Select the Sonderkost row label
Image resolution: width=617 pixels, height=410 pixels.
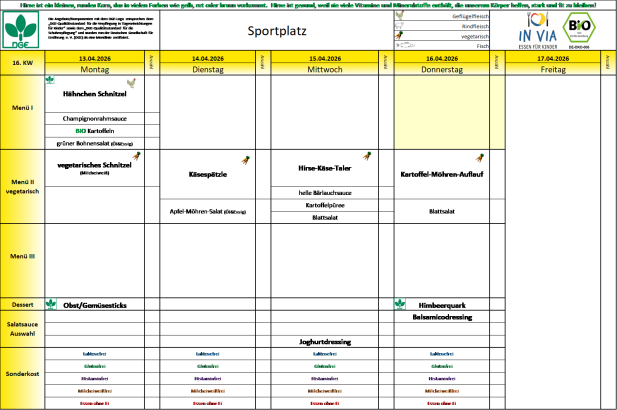click(23, 373)
